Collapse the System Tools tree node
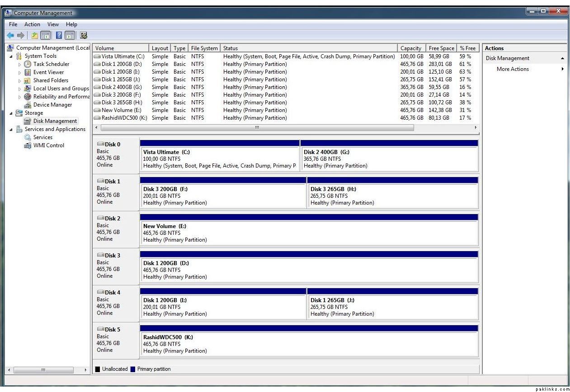 point(11,56)
